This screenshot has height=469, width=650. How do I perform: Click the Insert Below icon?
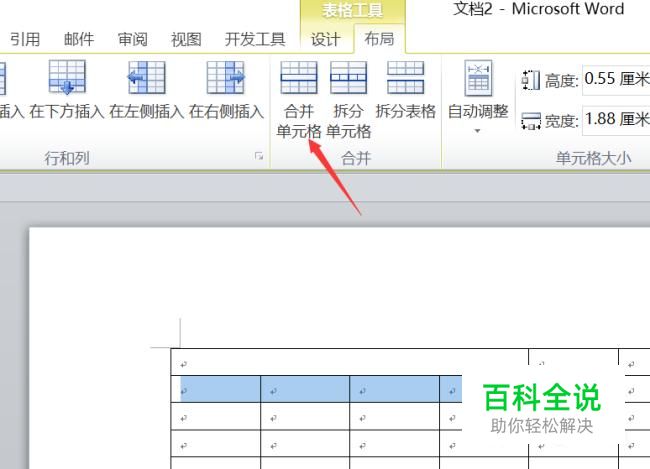(x=67, y=77)
